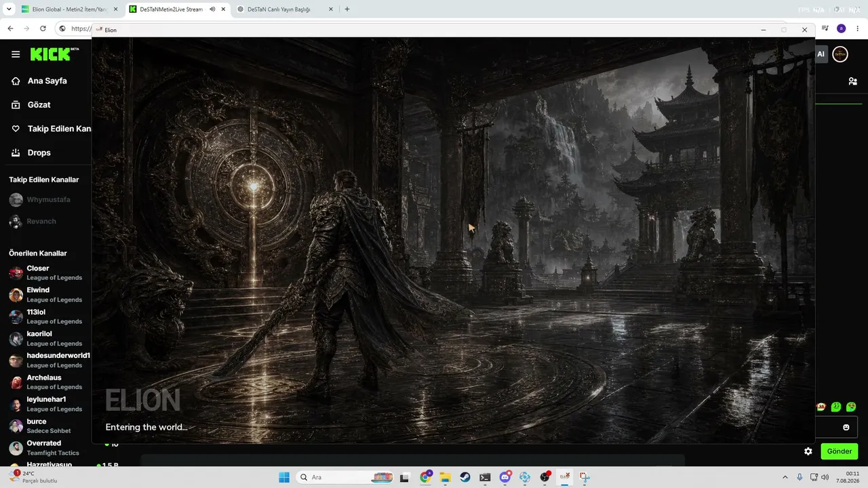
Task: Click the heart icon for followed channels
Action: point(16,129)
